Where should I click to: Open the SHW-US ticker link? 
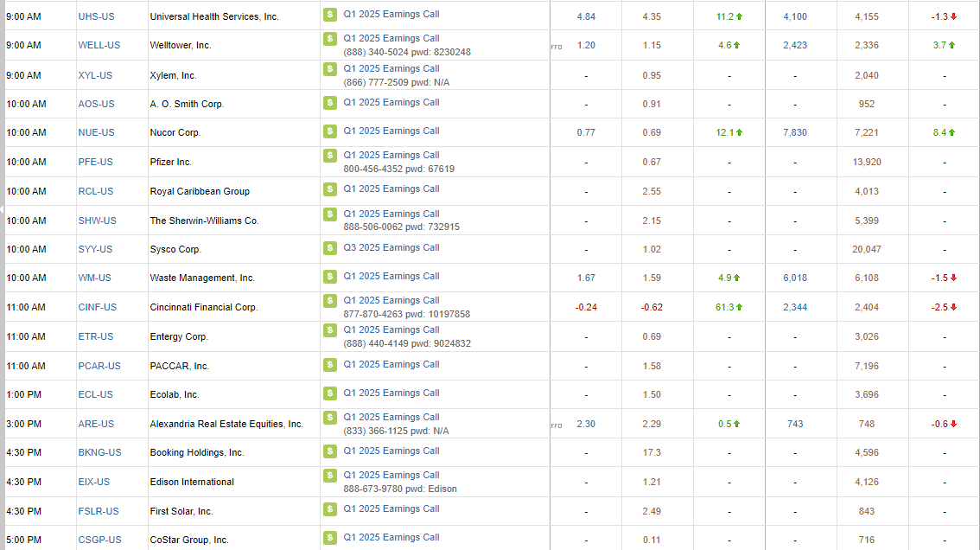click(98, 221)
